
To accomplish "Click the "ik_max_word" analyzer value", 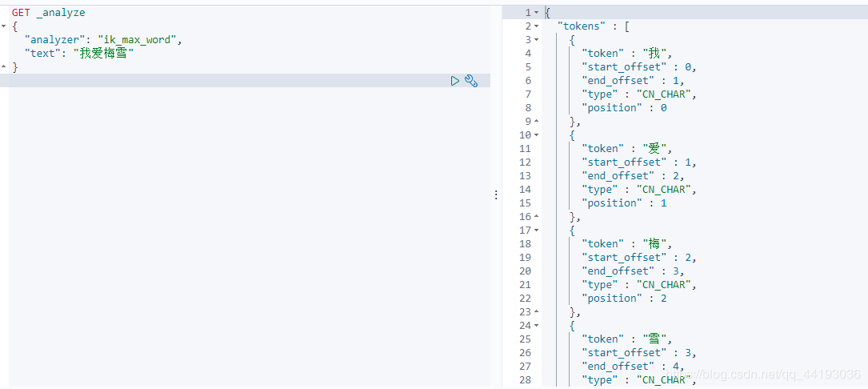I will [139, 40].
